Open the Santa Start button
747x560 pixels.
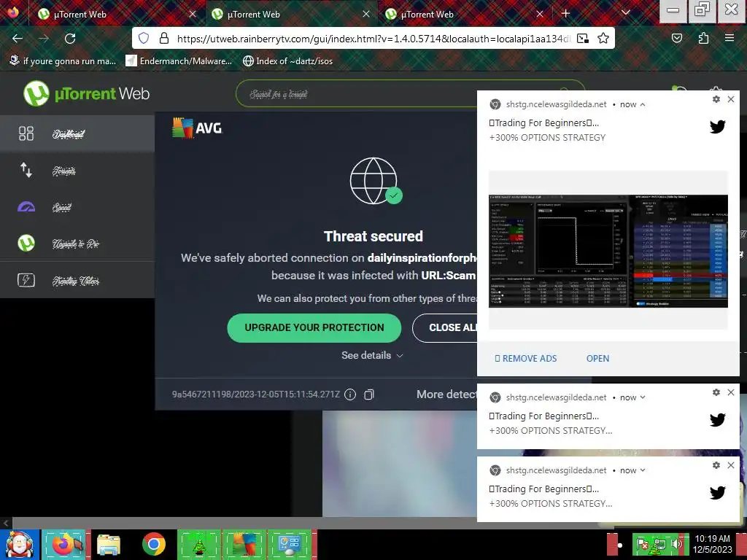coord(20,545)
